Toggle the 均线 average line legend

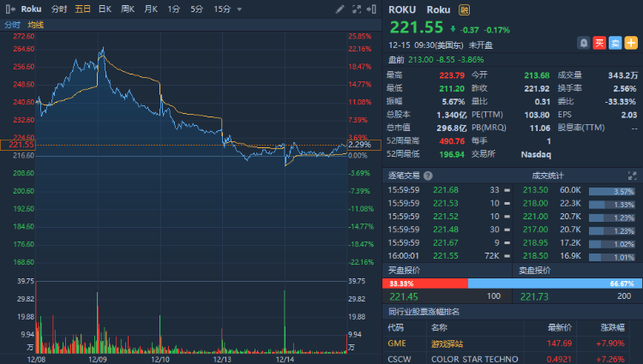[36, 25]
